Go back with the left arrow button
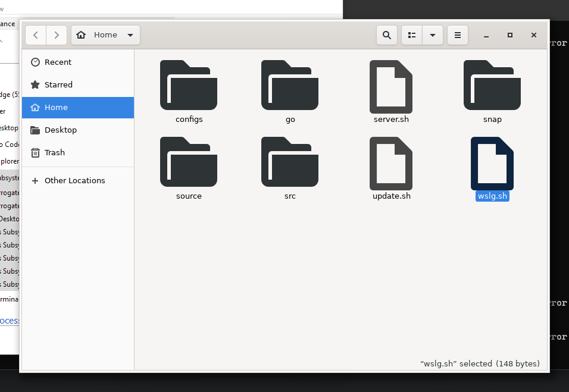Screen dimensions: 569x392 [36, 35]
